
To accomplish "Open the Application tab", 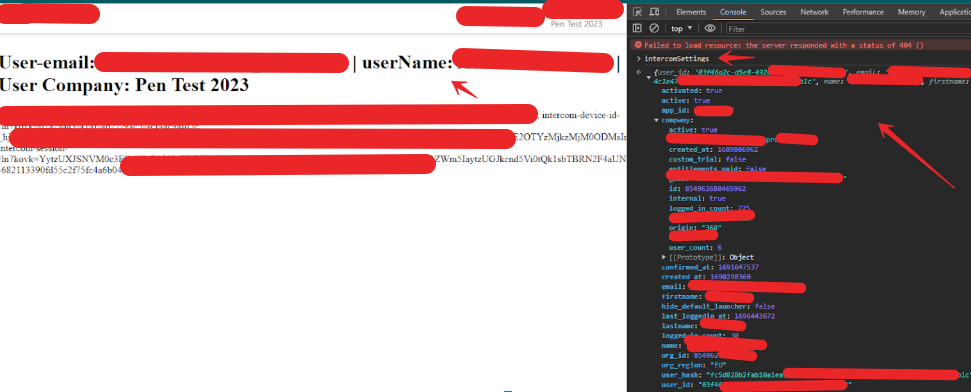I will [x=954, y=12].
